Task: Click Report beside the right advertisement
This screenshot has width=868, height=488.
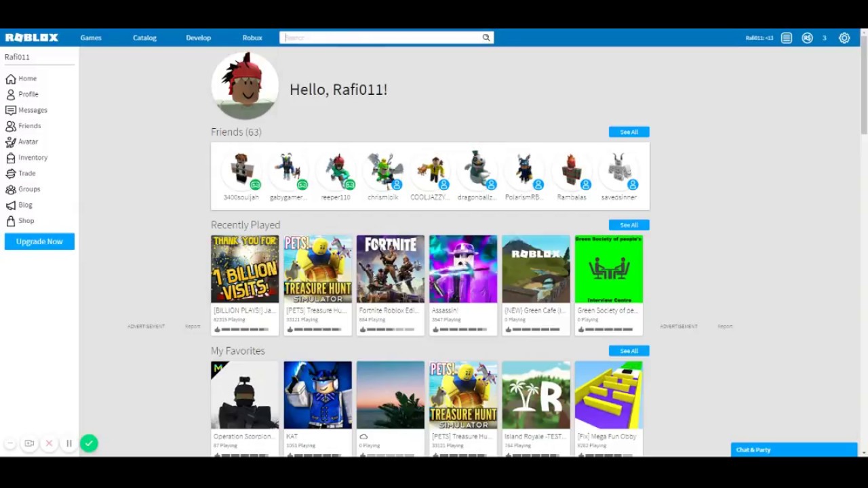Action: click(725, 327)
